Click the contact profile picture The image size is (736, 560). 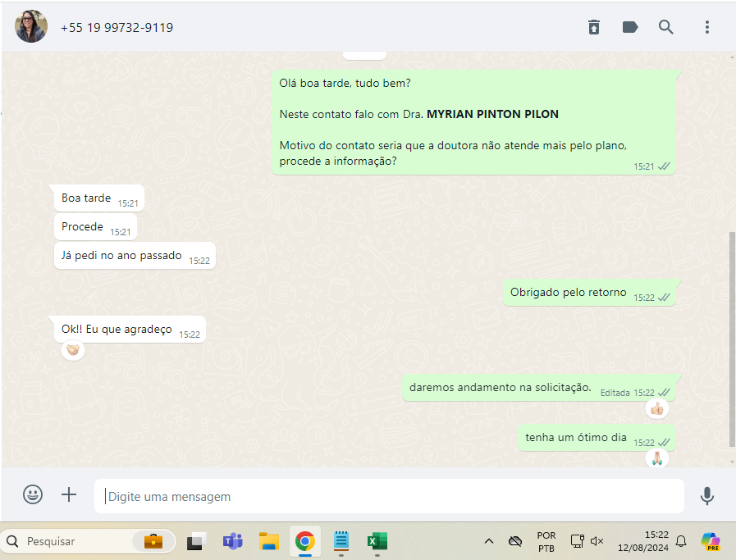pos(31,27)
